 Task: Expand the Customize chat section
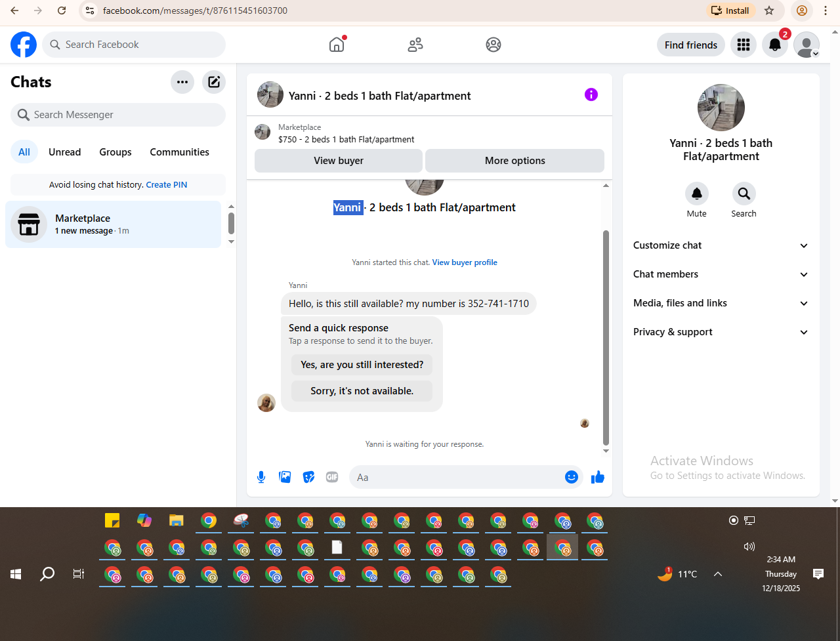click(721, 245)
